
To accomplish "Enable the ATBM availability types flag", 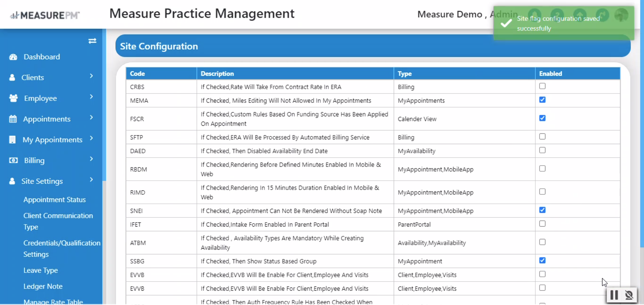I will 542,242.
